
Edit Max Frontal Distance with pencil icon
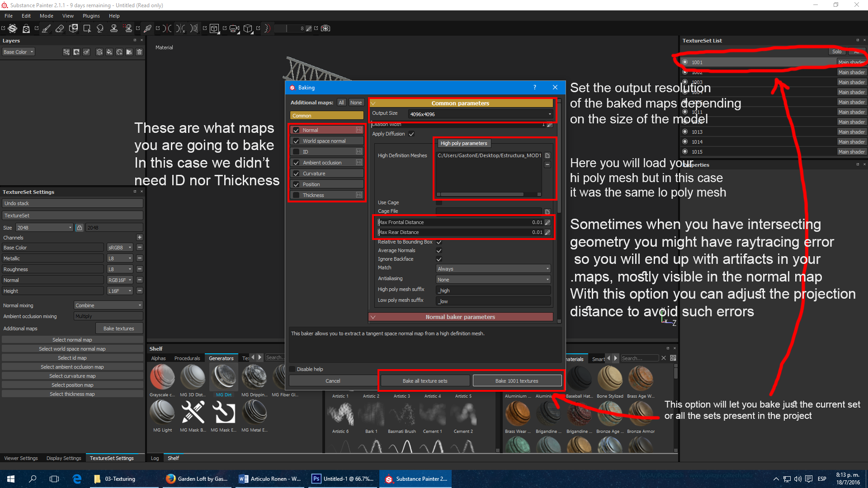pos(547,222)
